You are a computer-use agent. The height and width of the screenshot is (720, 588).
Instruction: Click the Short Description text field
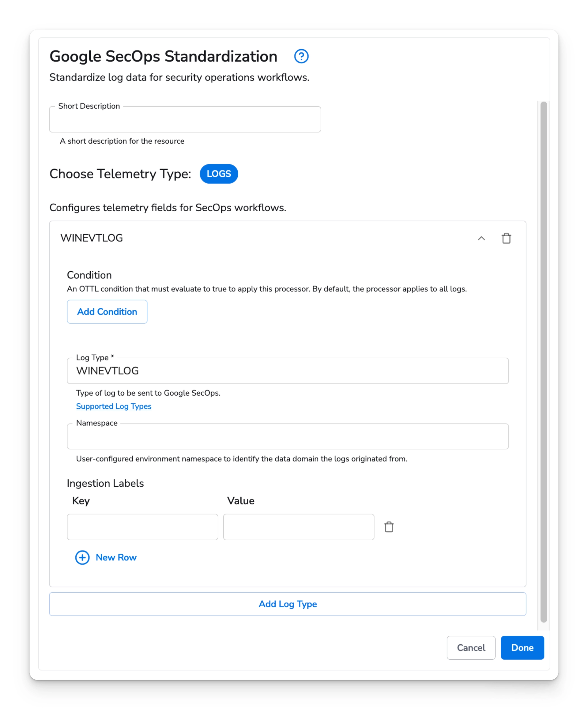185,119
